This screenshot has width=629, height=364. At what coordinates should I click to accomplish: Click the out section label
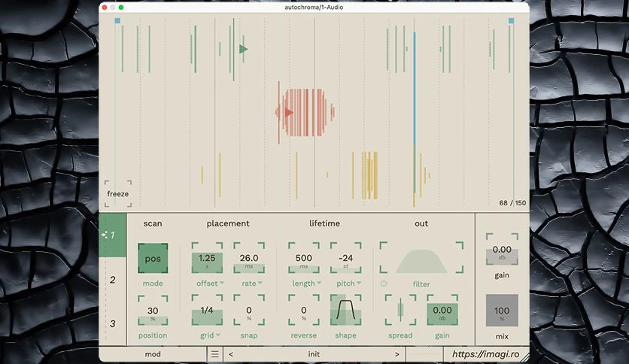click(421, 223)
